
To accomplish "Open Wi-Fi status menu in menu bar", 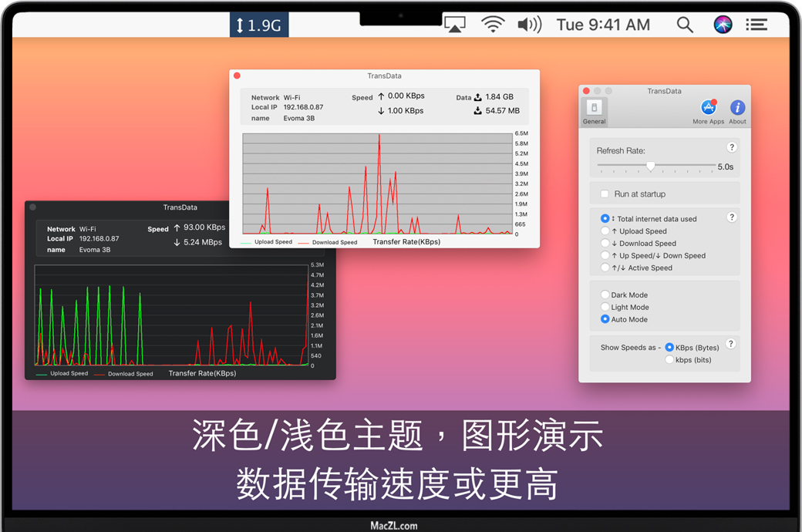I will (493, 24).
